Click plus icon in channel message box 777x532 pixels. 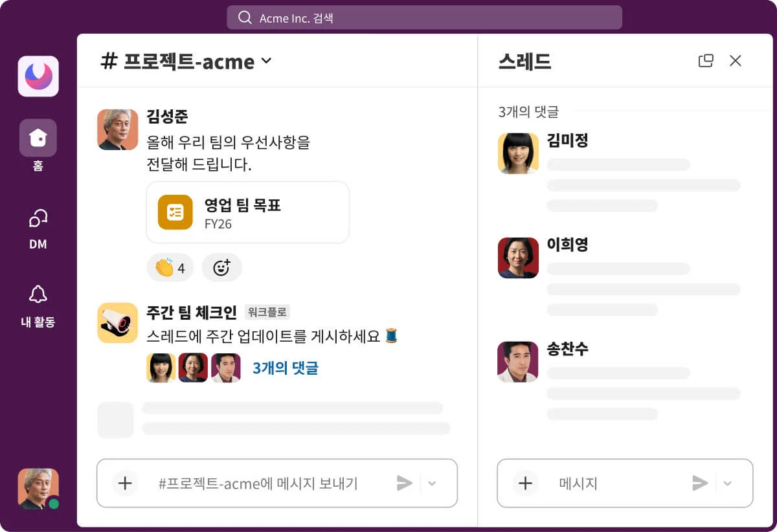(x=125, y=483)
